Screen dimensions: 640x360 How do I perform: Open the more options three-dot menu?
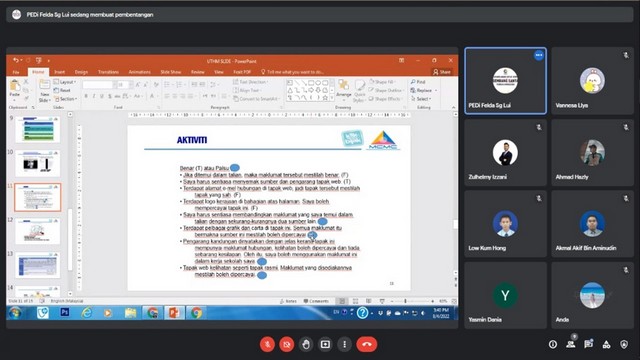(x=344, y=344)
